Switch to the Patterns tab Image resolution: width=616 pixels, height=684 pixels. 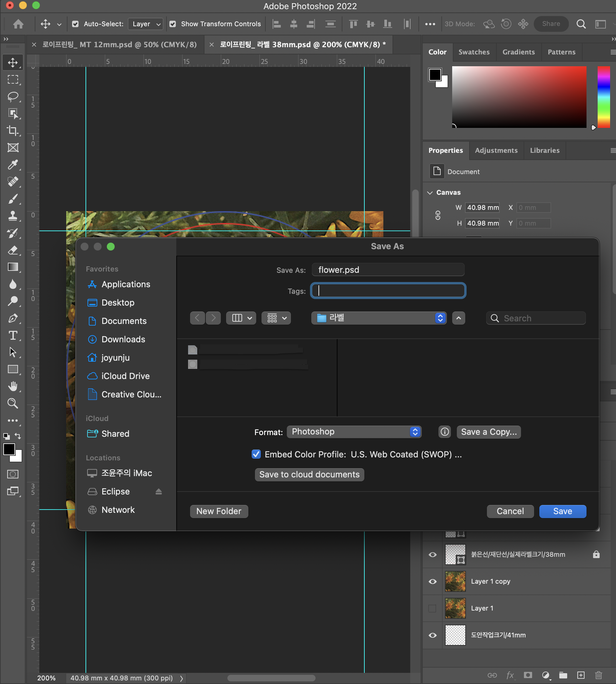tap(561, 52)
